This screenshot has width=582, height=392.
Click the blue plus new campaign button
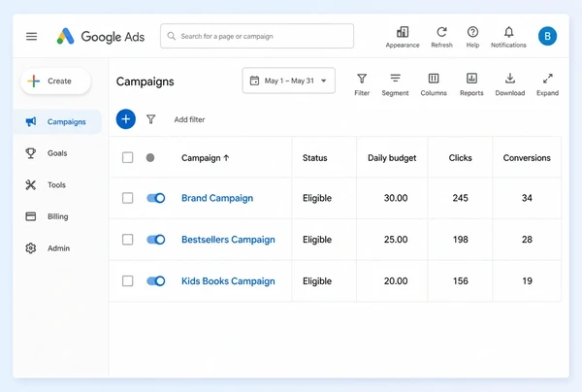coord(126,119)
